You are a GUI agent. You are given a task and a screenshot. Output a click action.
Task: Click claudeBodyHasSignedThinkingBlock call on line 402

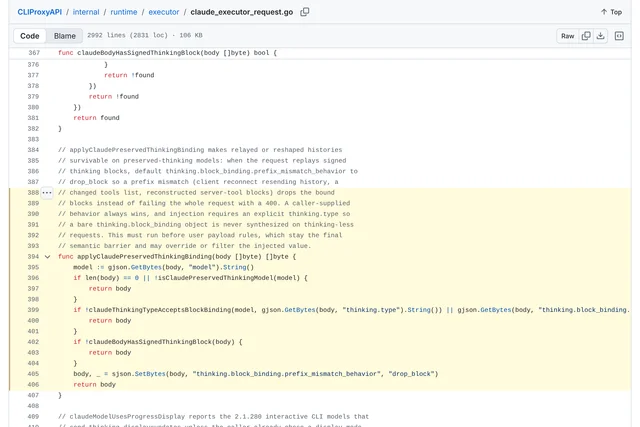click(150, 342)
